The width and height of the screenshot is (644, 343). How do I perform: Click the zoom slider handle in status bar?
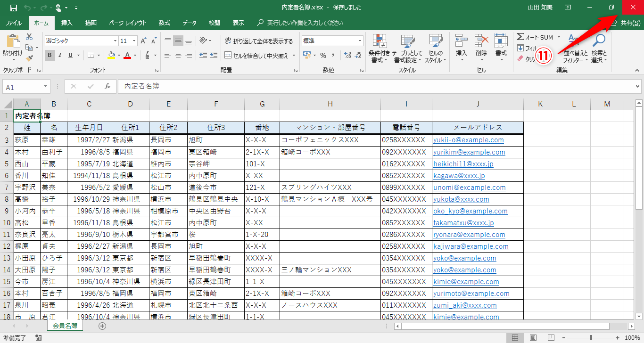click(x=591, y=338)
